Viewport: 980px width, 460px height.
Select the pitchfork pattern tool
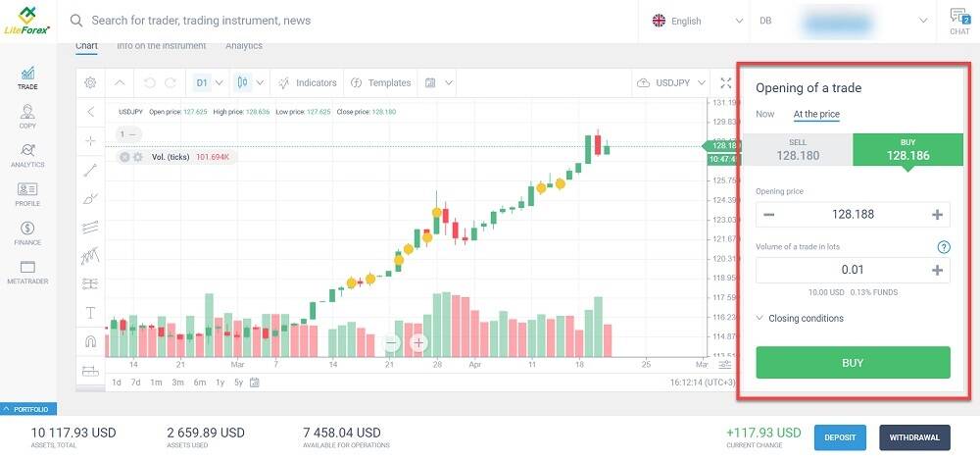coord(90,255)
